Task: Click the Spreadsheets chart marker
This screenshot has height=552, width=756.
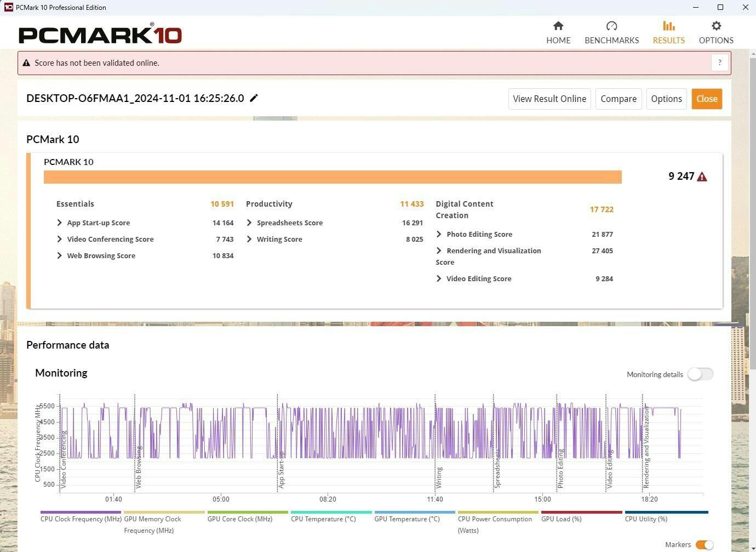Action: point(497,469)
